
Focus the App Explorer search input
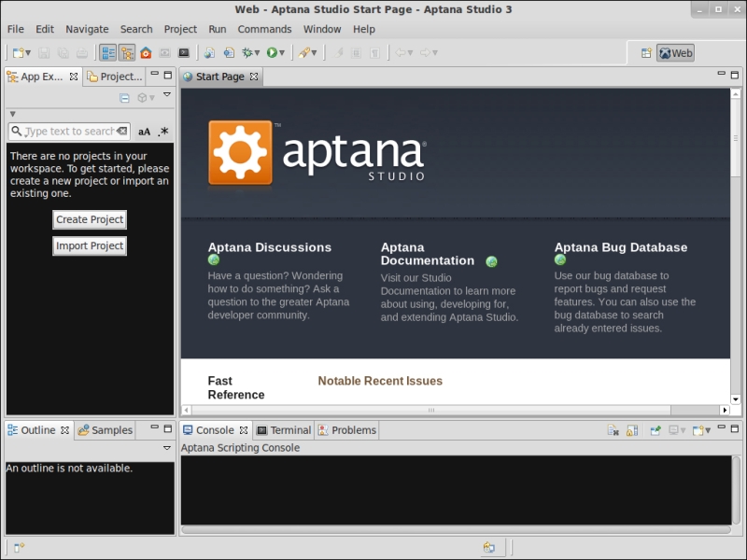point(69,132)
